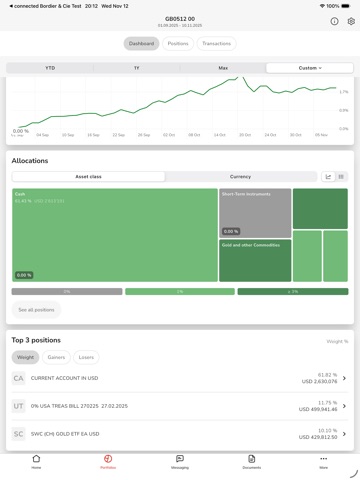Open settings gear icon

351,21
